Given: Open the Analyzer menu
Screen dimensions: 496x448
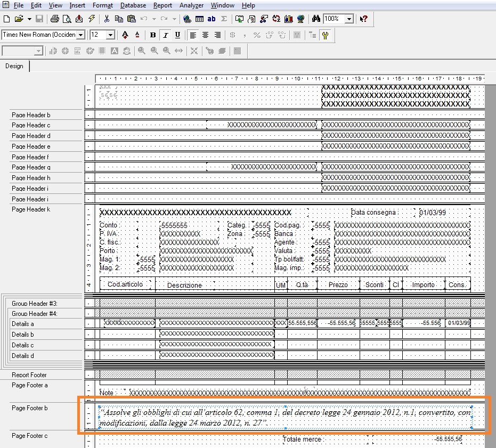Looking at the screenshot, I should pos(191,5).
